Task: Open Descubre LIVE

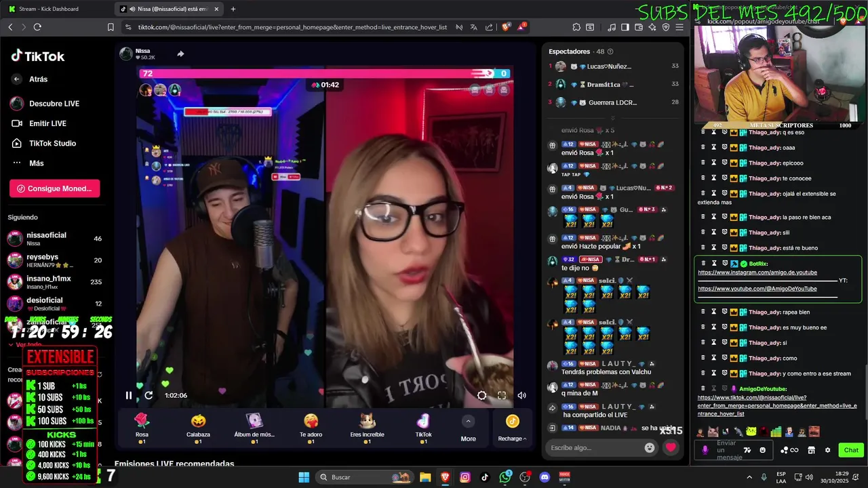Action: (x=45, y=104)
